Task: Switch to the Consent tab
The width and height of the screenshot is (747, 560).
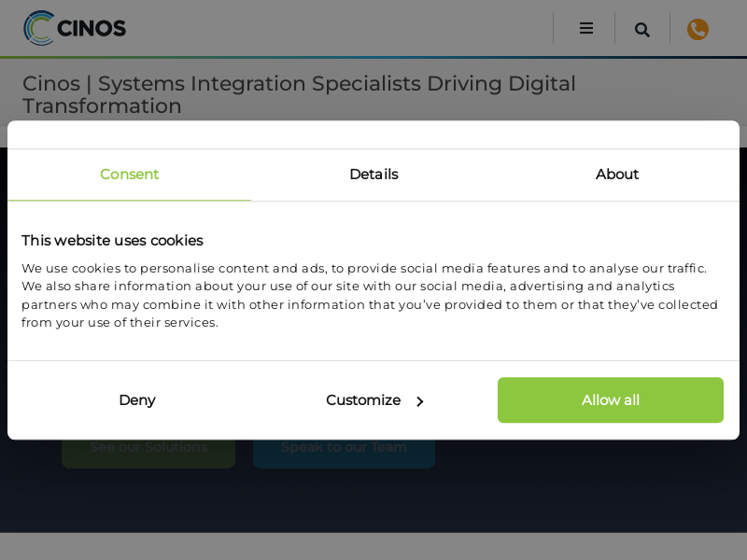Action: click(129, 175)
